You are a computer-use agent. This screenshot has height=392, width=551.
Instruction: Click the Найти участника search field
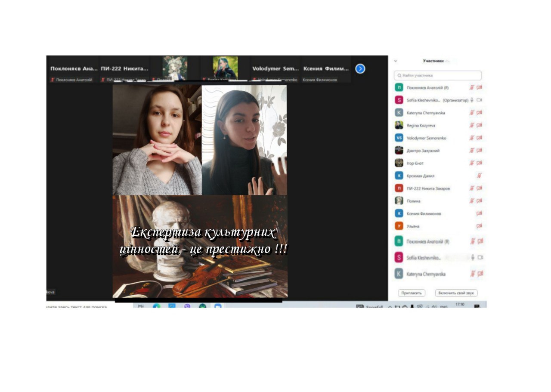[438, 75]
